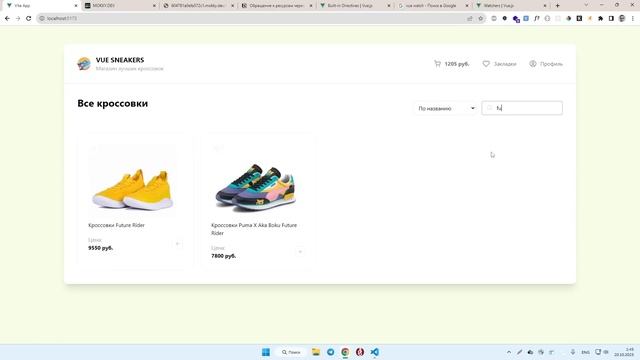Click the magnifier icon inside the search field

[x=489, y=108]
